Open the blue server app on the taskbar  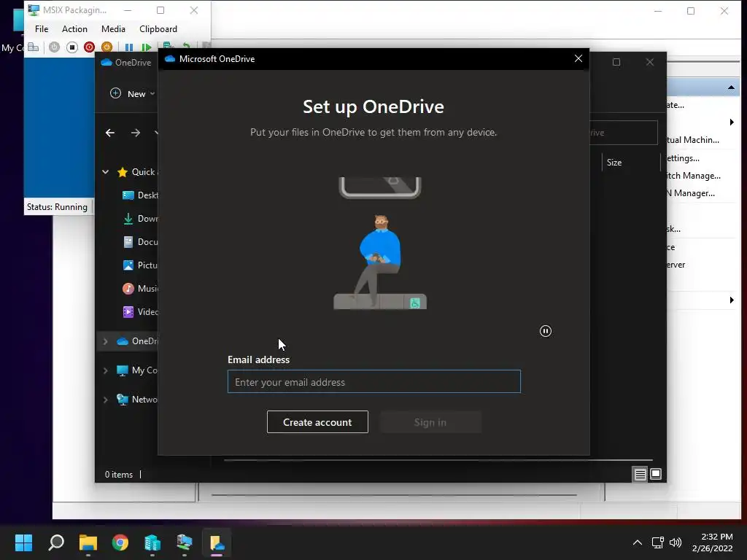(152, 542)
